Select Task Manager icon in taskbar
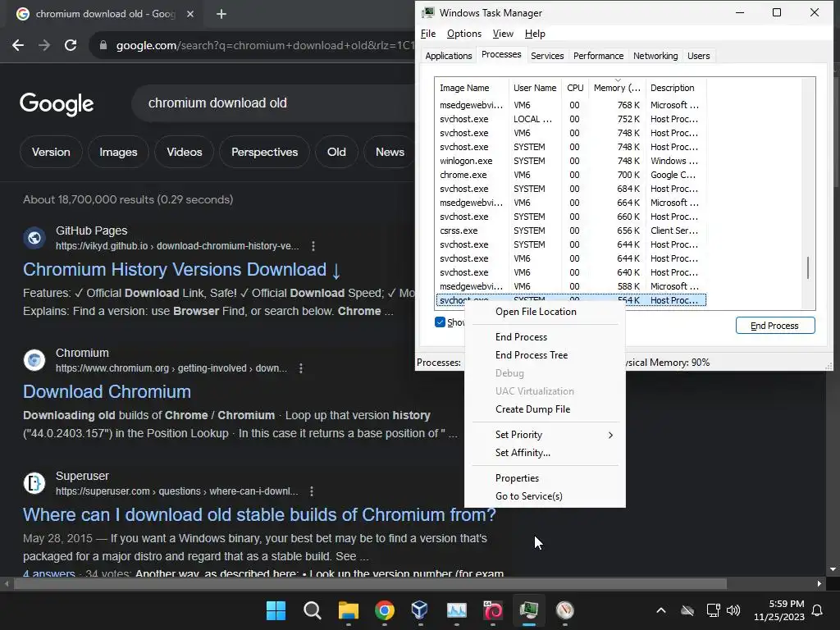840x630 pixels. [x=529, y=610]
